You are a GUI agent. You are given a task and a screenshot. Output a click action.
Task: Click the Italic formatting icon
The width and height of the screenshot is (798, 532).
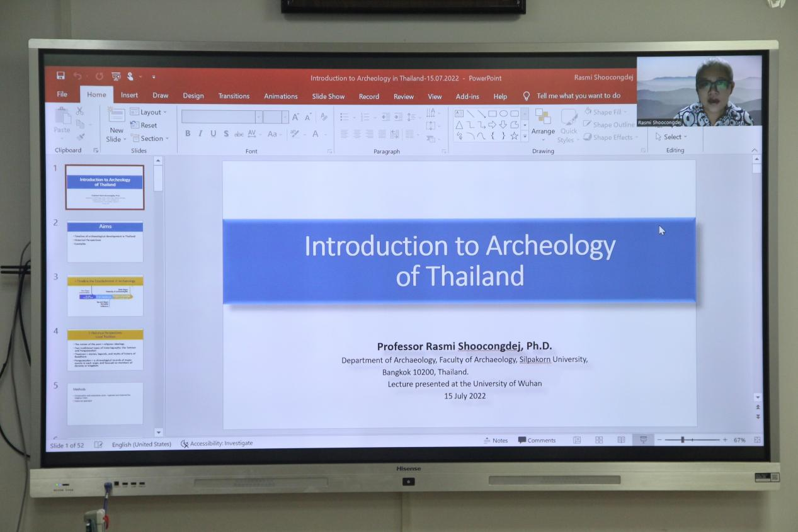[200, 133]
